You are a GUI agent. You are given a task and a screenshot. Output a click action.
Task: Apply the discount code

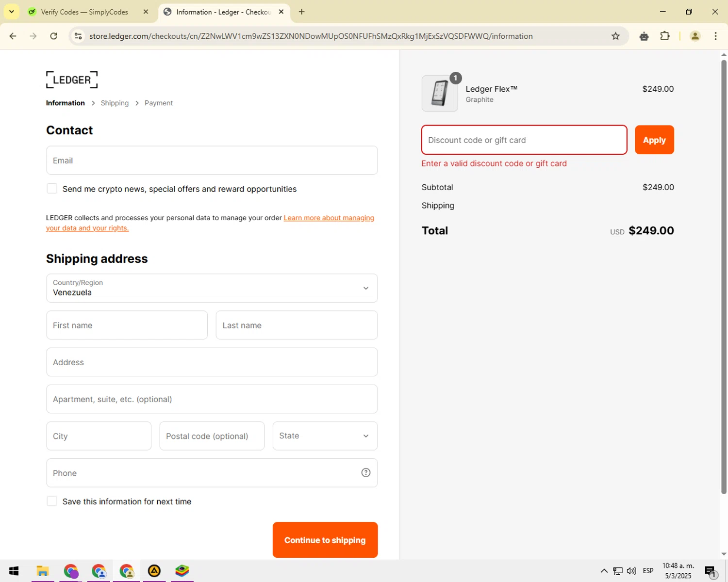(x=654, y=140)
